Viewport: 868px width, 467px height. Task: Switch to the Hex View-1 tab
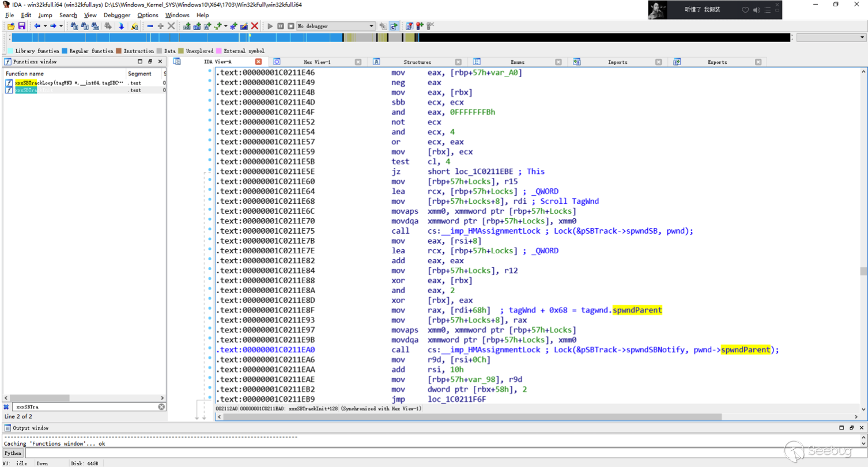coord(317,62)
